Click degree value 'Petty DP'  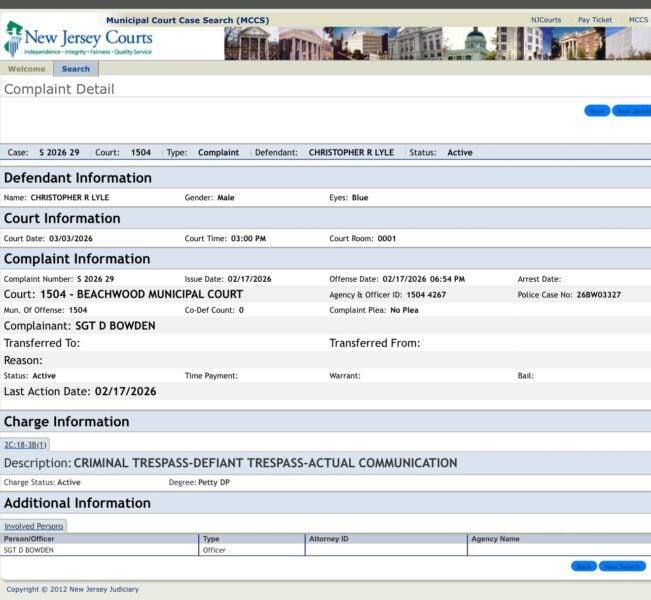pos(214,482)
